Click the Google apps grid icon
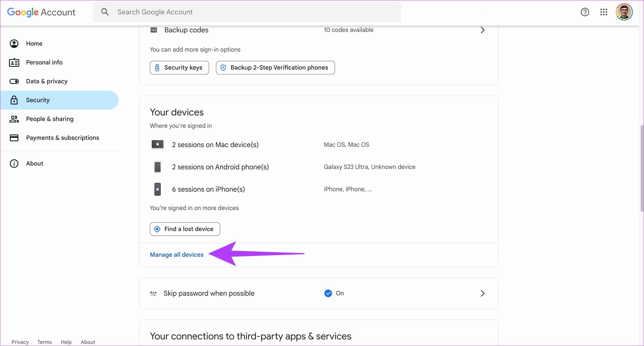Image resolution: width=644 pixels, height=346 pixels. [x=604, y=12]
